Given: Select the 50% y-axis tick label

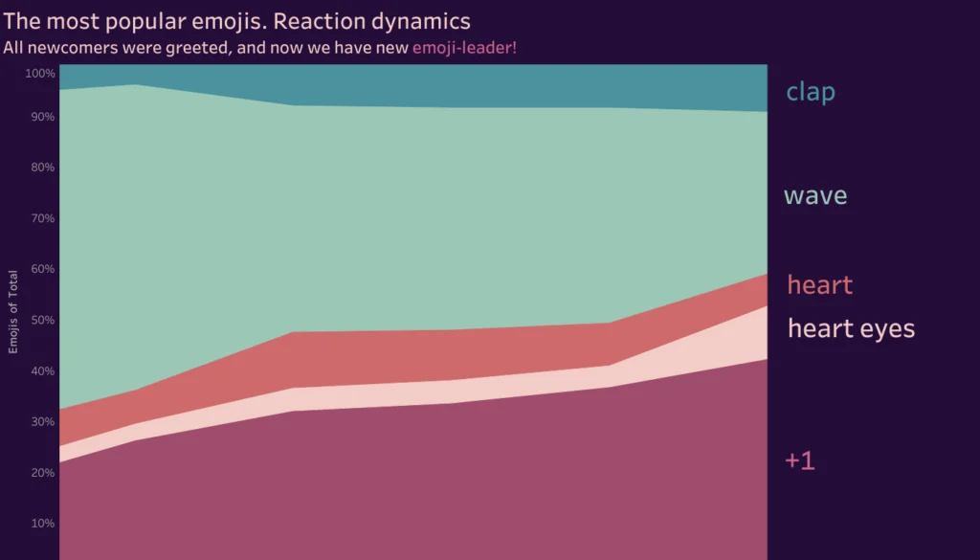Looking at the screenshot, I should point(43,320).
